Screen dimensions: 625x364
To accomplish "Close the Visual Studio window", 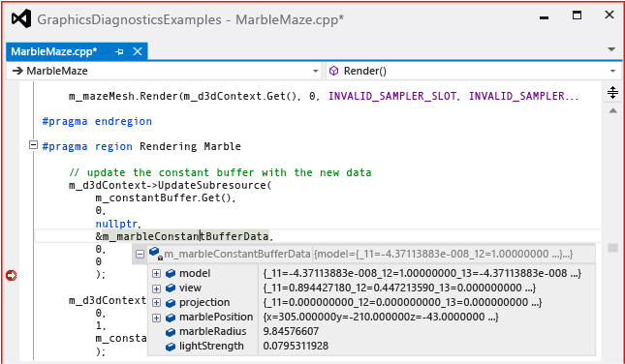I will click(609, 15).
